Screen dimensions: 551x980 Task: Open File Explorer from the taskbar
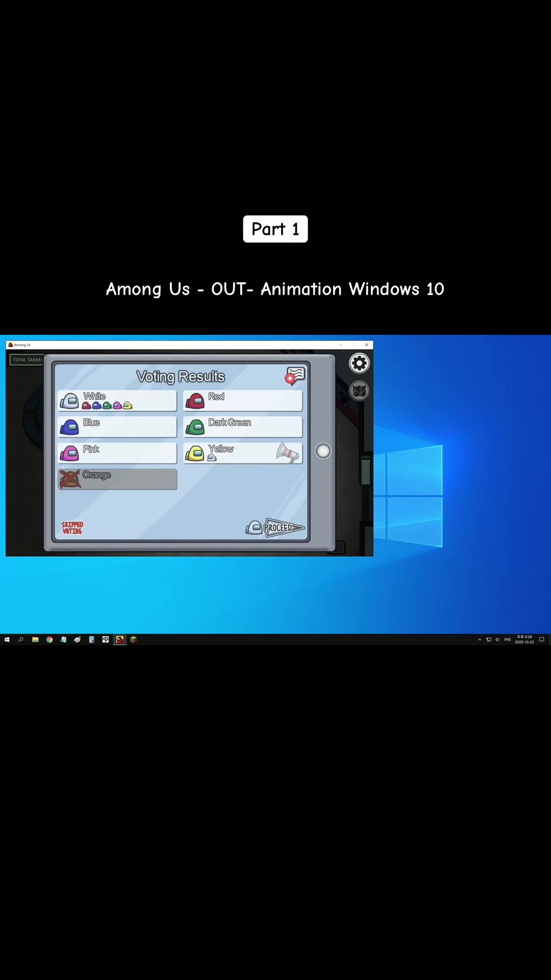[35, 640]
